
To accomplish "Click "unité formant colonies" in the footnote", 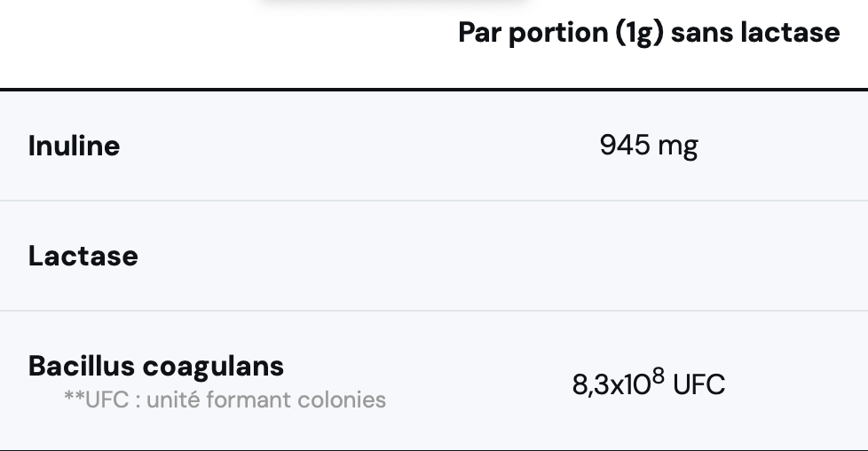I will 265,400.
